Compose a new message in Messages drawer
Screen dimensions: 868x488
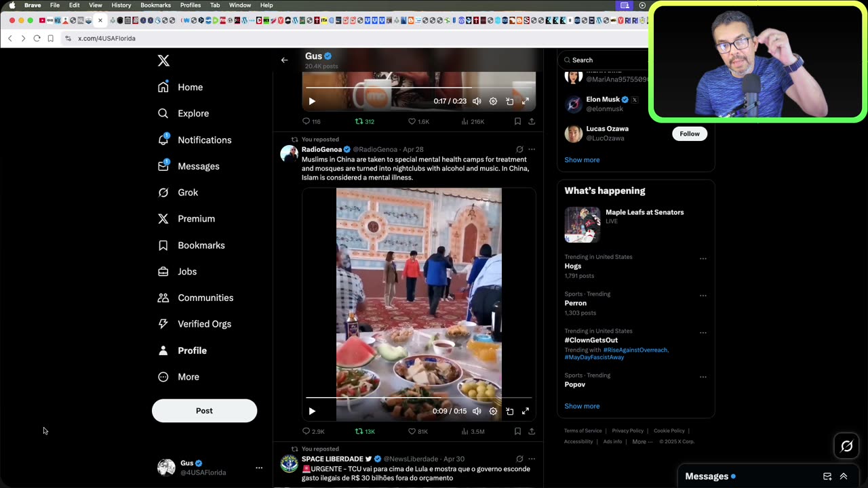pyautogui.click(x=827, y=476)
